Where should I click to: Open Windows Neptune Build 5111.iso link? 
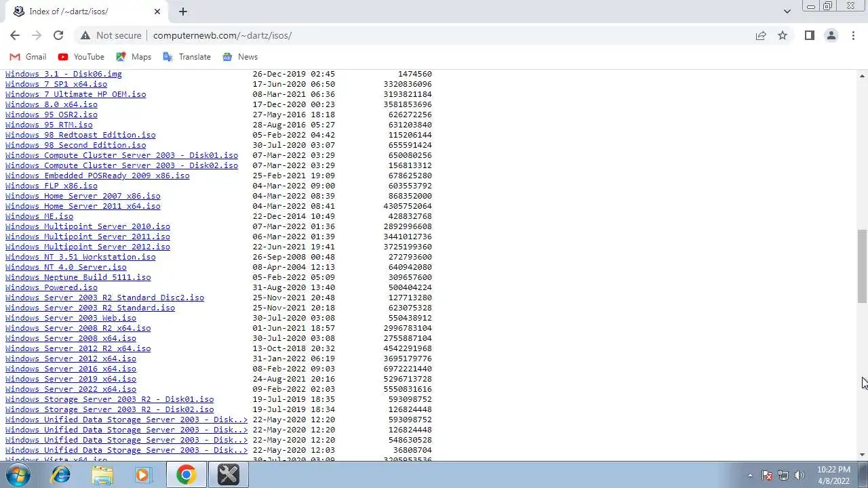point(78,277)
